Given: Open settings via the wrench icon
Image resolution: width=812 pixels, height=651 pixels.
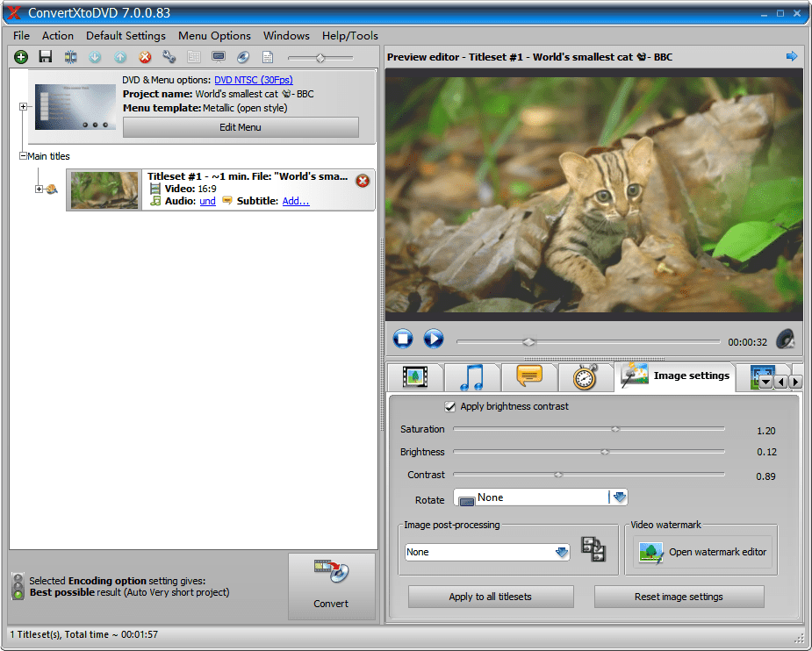Looking at the screenshot, I should click(169, 57).
